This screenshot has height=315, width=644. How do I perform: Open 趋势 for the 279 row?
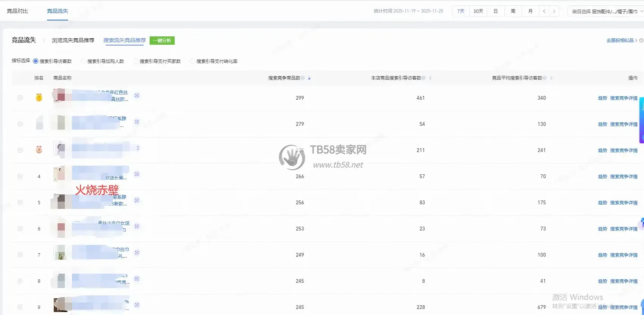tap(602, 124)
